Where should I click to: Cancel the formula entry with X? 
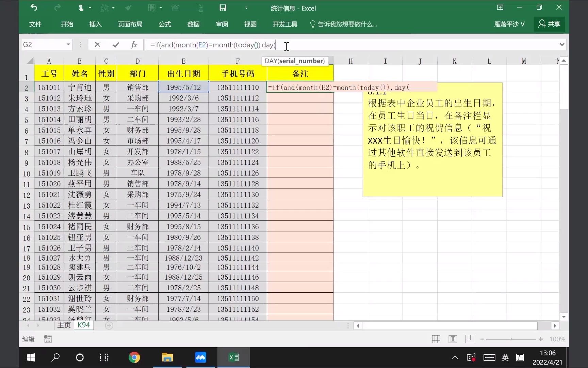(x=97, y=45)
